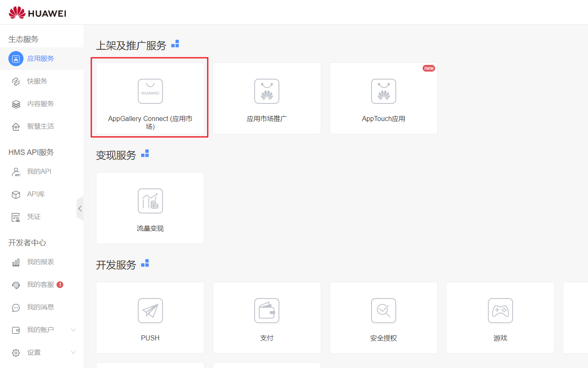
Task: Click the 我的消息 chat bubble icon
Action: [x=16, y=307]
